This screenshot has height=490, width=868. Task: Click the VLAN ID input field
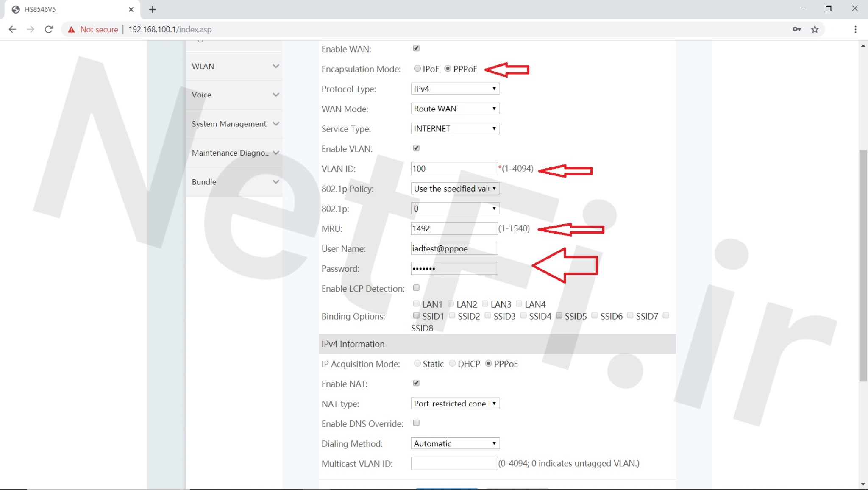coord(453,169)
